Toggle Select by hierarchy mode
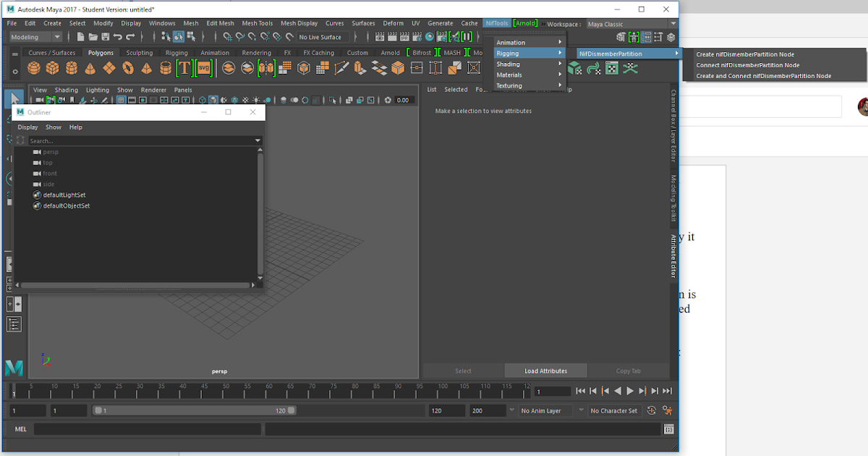Viewport: 868px width, 456px height. tap(166, 37)
